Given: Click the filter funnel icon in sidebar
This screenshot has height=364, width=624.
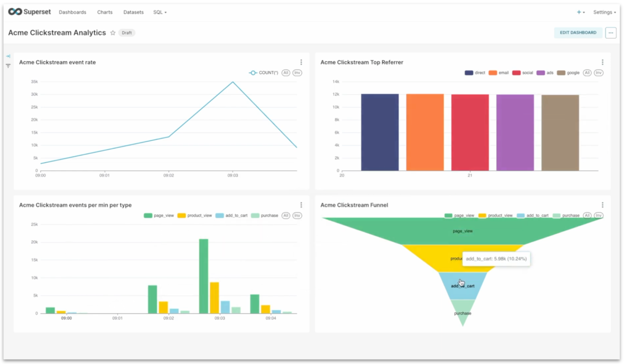Looking at the screenshot, I should pyautogui.click(x=8, y=66).
